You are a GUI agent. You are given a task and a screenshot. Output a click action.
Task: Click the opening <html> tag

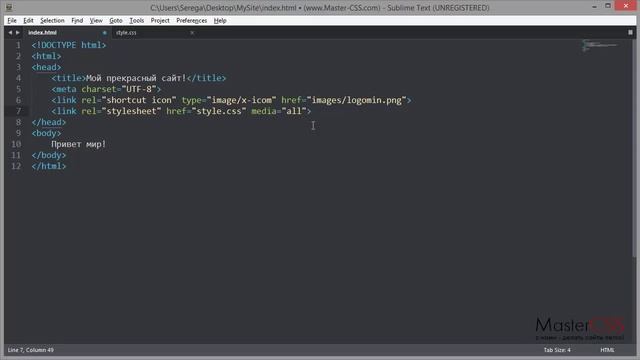pyautogui.click(x=46, y=56)
